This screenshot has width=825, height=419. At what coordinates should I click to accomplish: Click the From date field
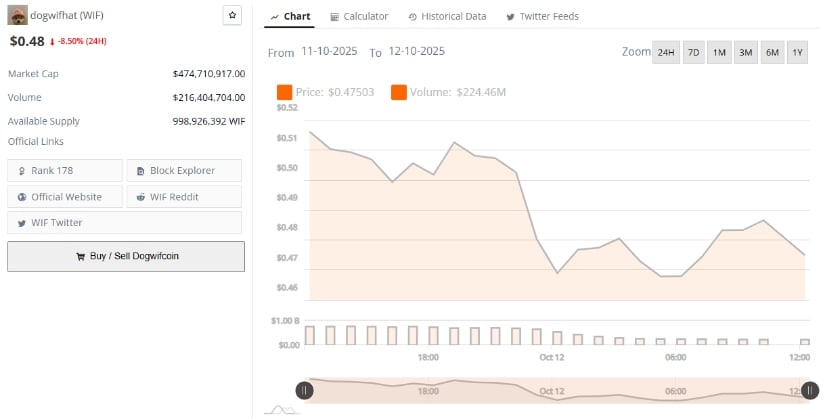(331, 51)
